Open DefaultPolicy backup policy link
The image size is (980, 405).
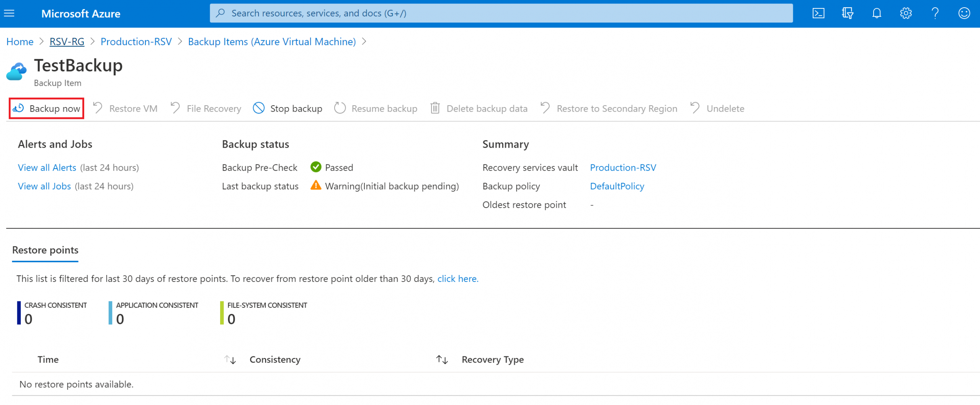click(x=617, y=186)
